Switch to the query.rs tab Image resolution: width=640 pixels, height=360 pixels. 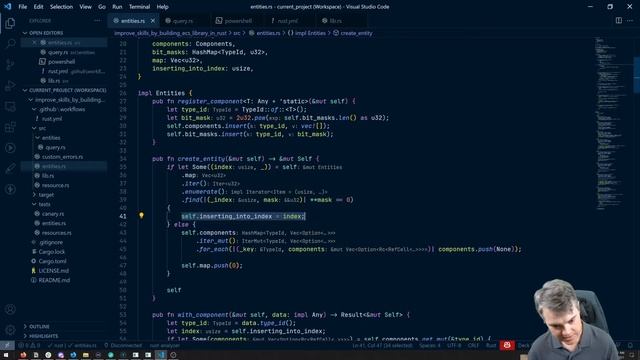coord(182,20)
